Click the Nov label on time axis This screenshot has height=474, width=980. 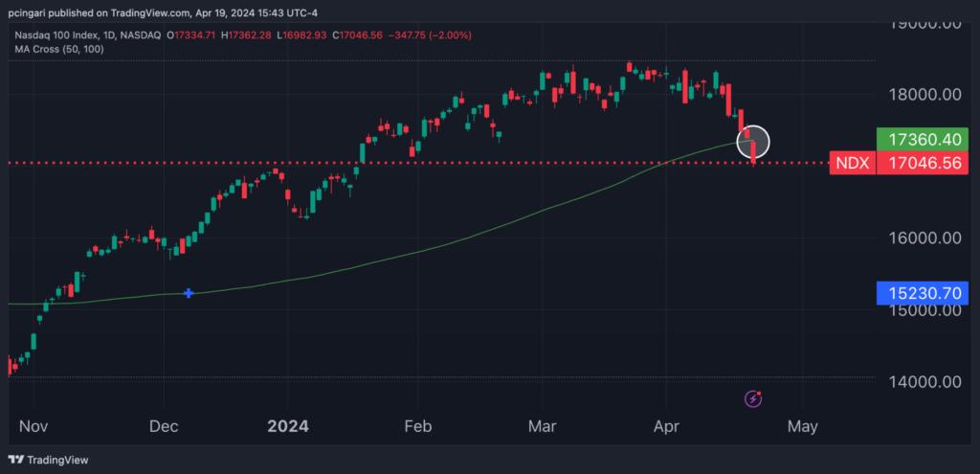(x=33, y=426)
